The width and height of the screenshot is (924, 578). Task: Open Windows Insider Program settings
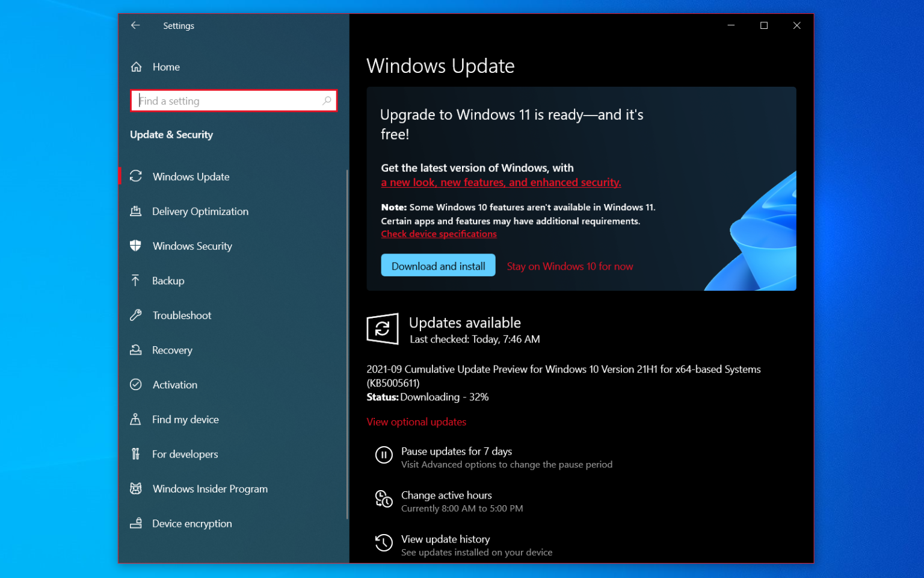209,488
